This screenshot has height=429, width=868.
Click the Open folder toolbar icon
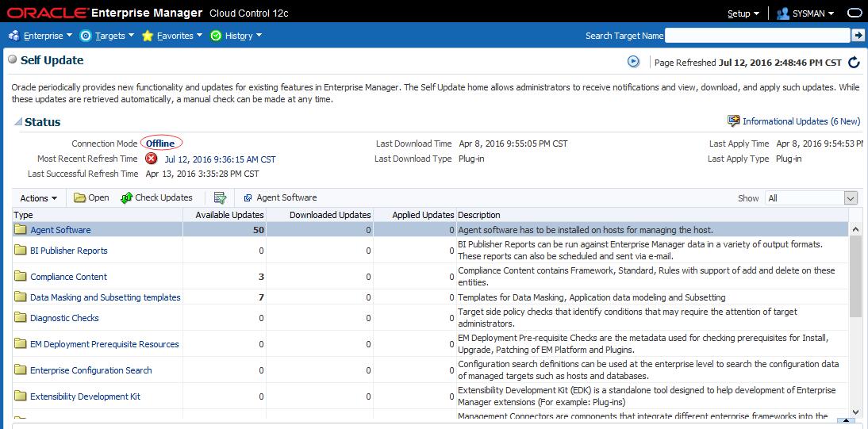tap(79, 197)
